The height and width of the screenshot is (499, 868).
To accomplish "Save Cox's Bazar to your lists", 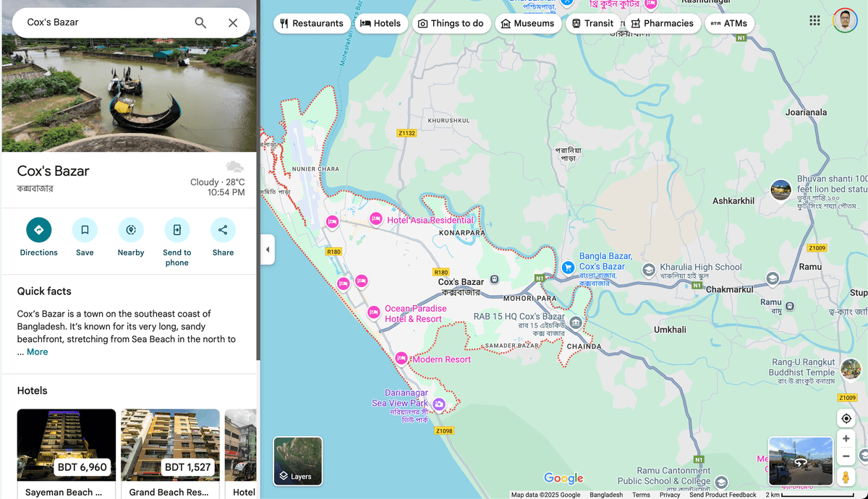I will tap(85, 230).
